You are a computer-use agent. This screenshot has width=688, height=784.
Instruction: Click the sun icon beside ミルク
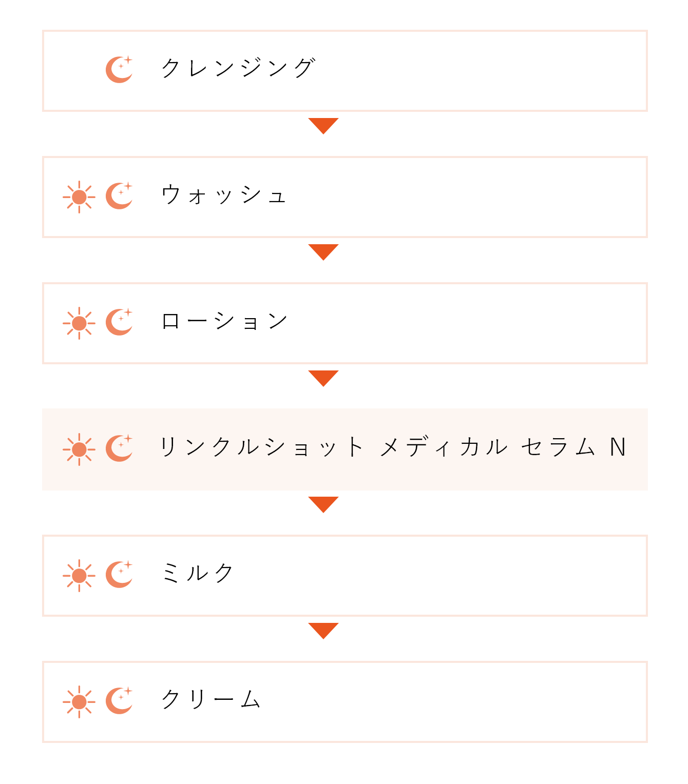click(79, 576)
